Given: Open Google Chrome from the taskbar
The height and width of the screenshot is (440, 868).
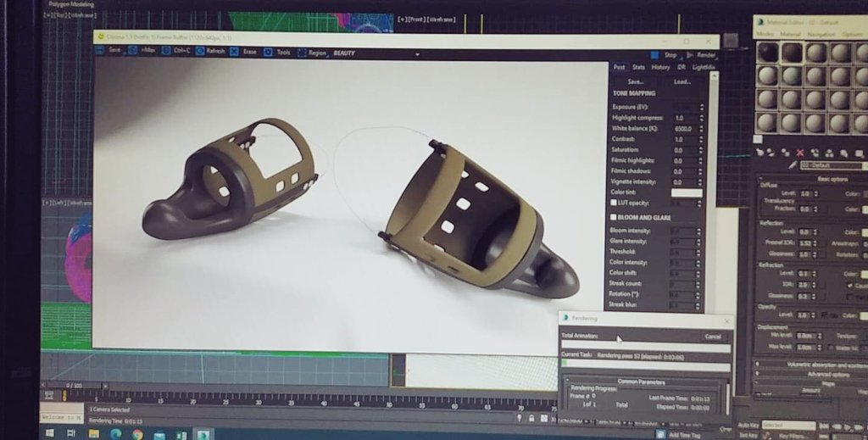Looking at the screenshot, I should pyautogui.click(x=138, y=434).
